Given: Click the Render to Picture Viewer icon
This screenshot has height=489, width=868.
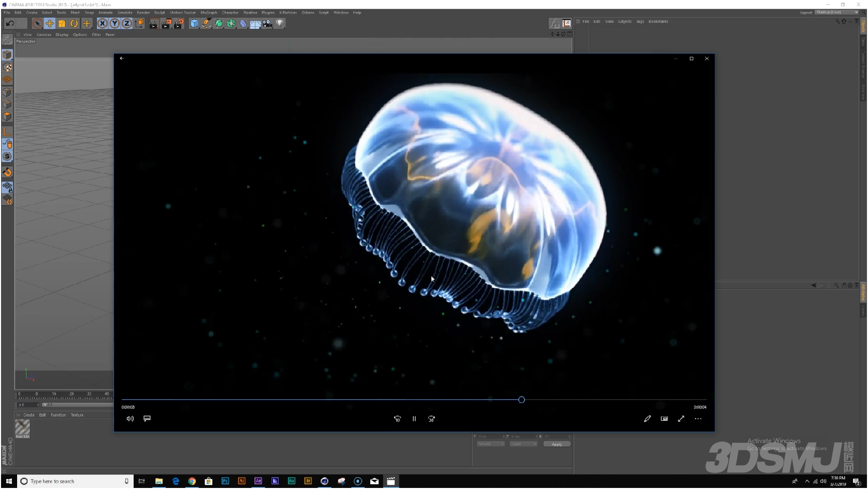Looking at the screenshot, I should (166, 23).
